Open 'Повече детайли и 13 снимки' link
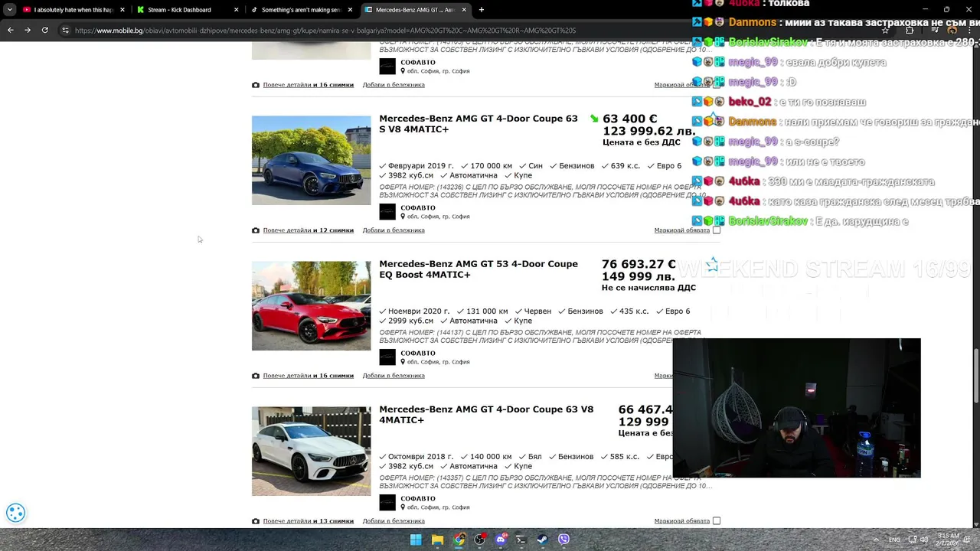Screen dimensions: 980x551 click(309, 521)
